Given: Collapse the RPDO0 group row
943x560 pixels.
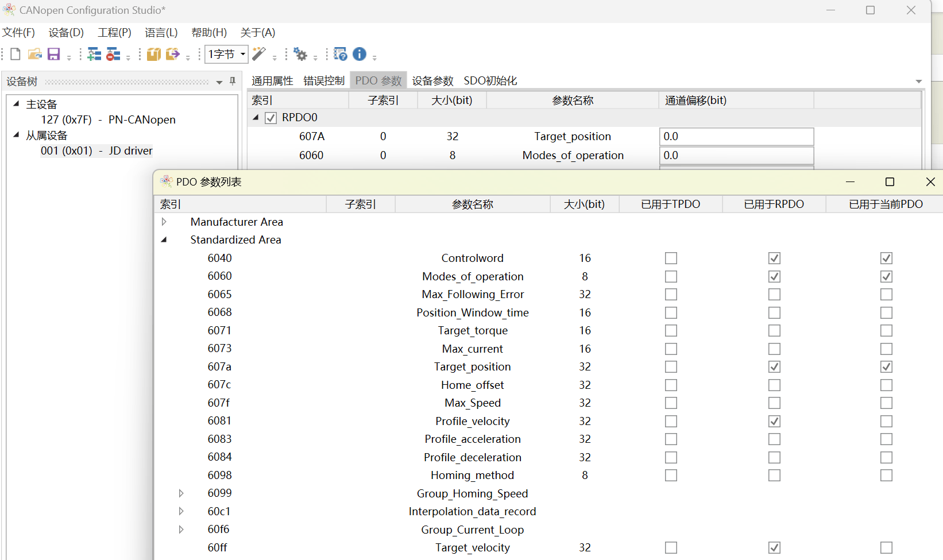Looking at the screenshot, I should coord(256,117).
